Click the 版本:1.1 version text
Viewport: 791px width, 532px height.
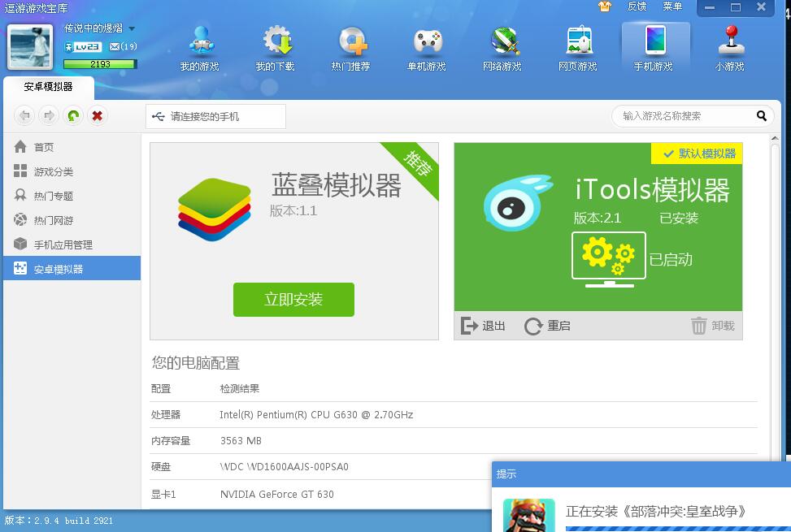click(x=293, y=210)
